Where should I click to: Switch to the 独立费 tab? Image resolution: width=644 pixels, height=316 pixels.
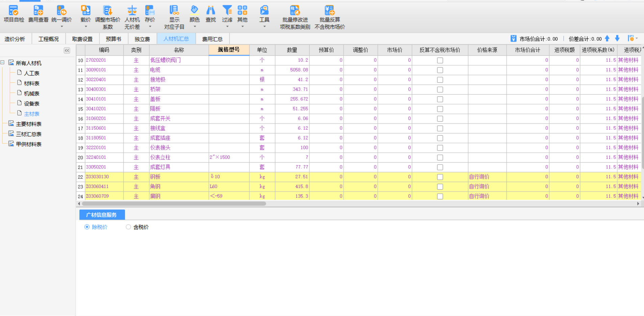click(x=142, y=39)
